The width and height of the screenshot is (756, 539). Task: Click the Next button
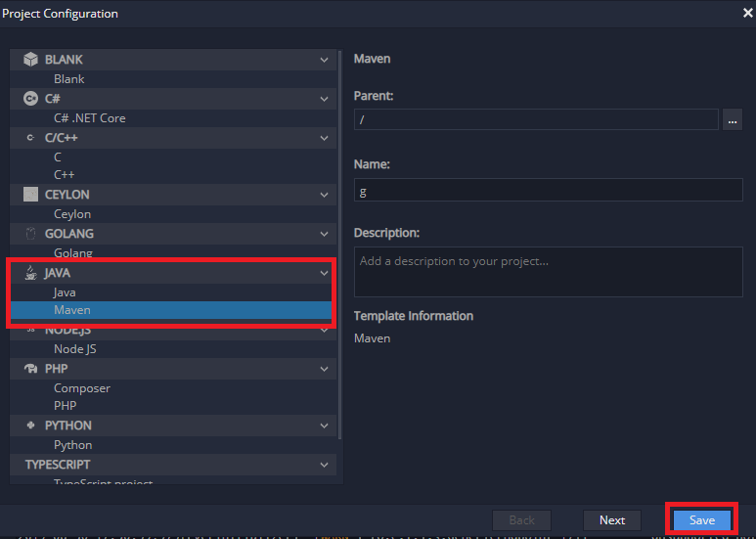click(612, 520)
